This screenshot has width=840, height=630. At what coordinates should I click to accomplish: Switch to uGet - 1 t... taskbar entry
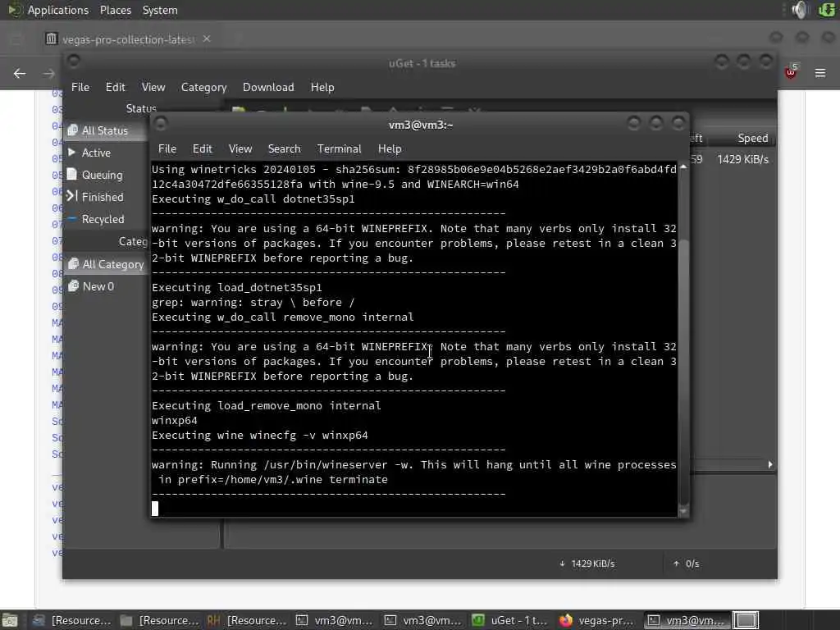coord(509,620)
